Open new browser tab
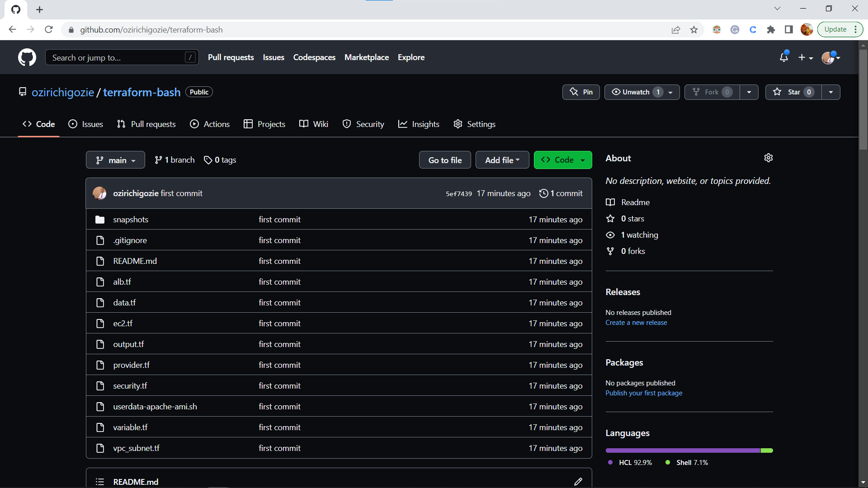This screenshot has width=868, height=488. (40, 9)
